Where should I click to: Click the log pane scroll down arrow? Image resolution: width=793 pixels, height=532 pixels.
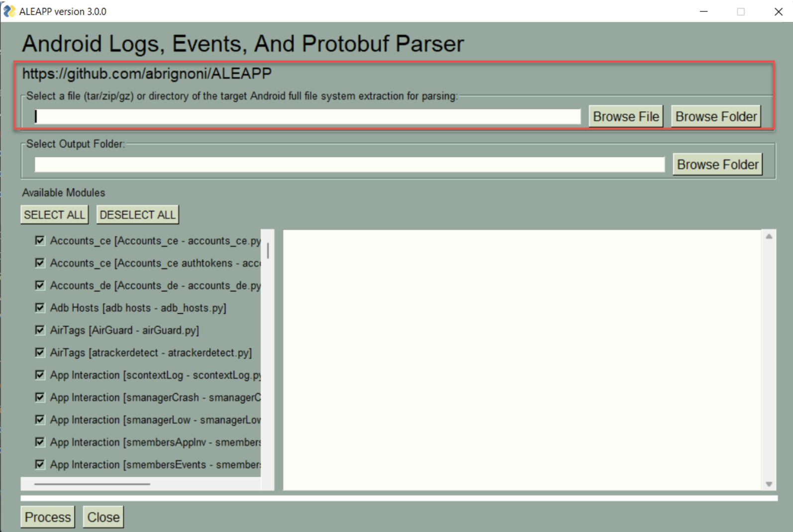click(x=769, y=484)
